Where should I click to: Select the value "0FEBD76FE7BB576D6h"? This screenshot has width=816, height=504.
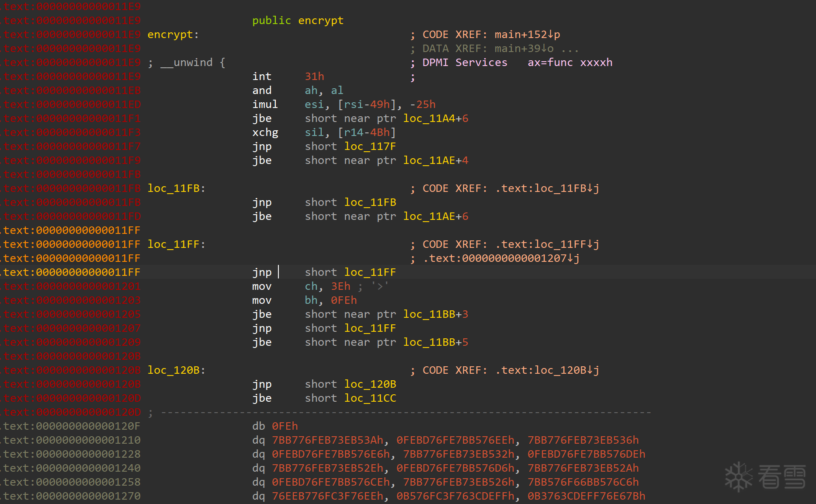click(455, 468)
